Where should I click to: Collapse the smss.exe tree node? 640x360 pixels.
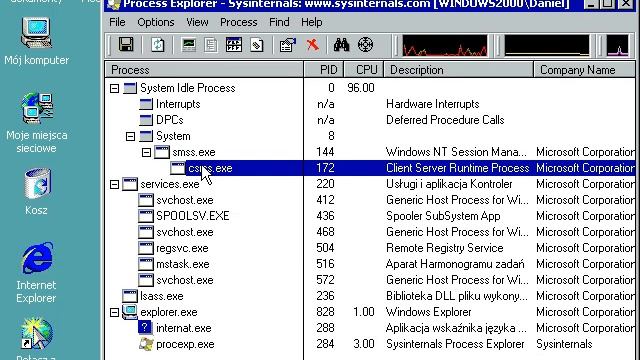146,152
